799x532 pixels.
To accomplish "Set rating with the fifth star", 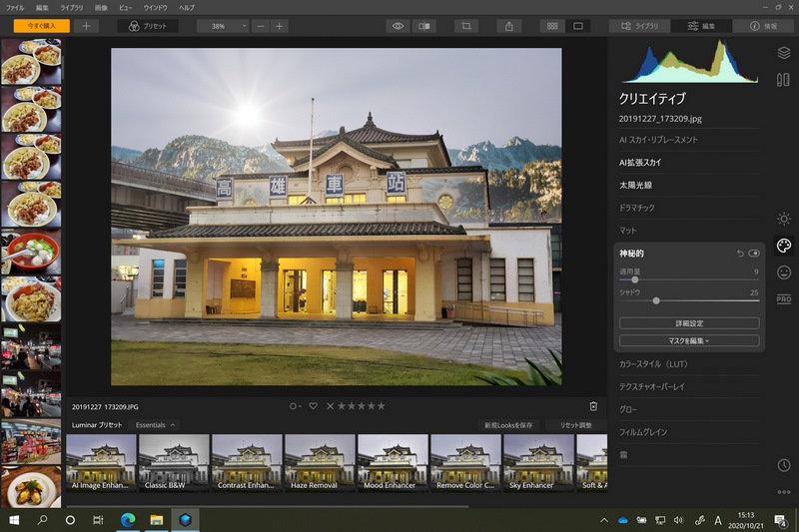I will point(382,406).
